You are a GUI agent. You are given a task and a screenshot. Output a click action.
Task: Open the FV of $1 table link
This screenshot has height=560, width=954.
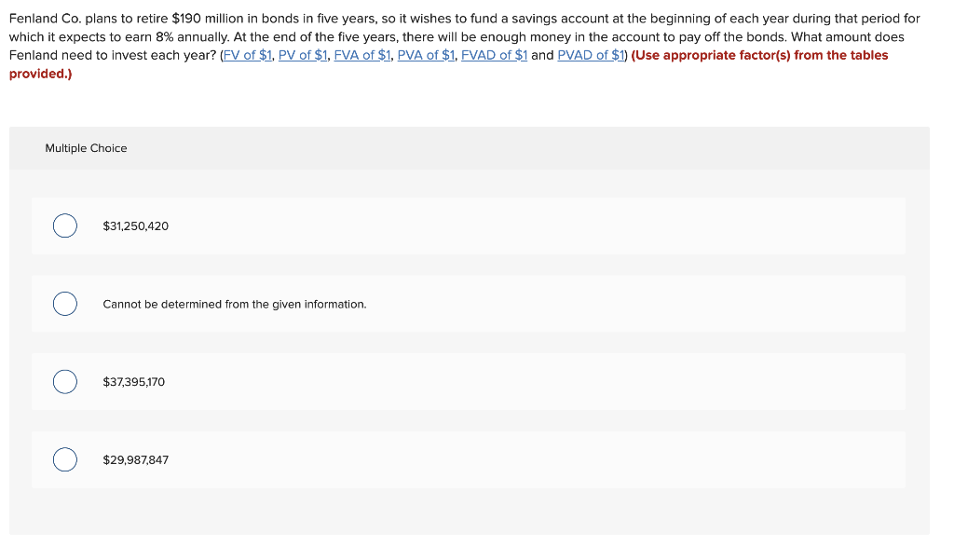[x=248, y=55]
